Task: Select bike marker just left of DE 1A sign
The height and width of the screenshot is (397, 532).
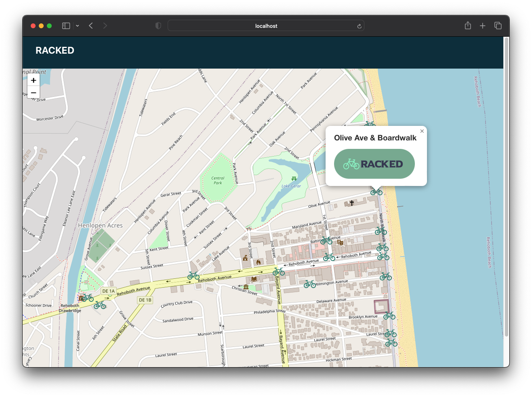Action: click(x=88, y=298)
